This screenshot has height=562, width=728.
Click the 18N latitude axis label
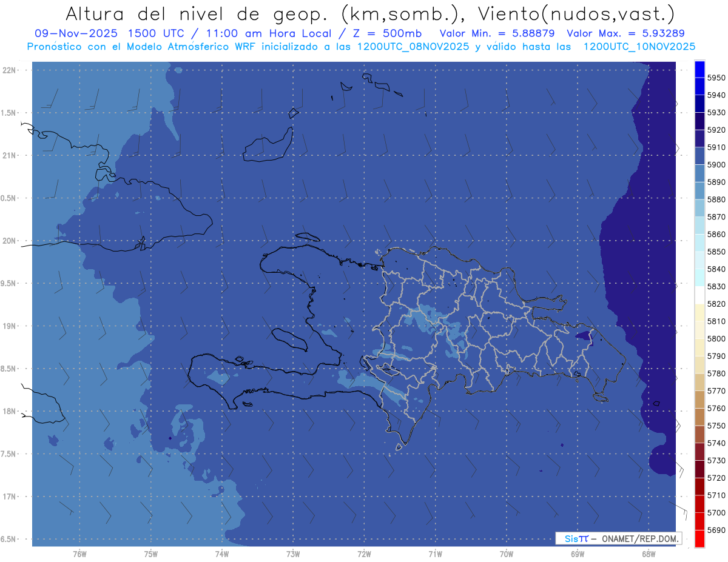(8, 411)
